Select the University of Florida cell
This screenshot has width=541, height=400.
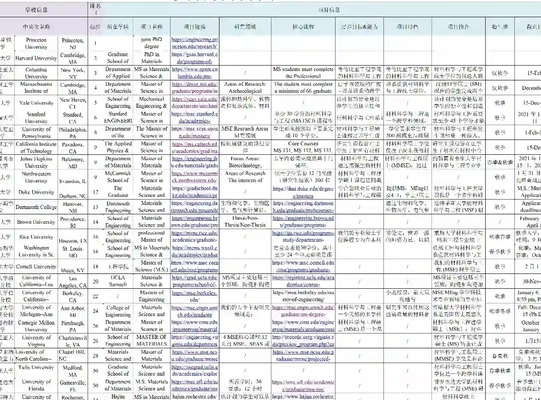[36, 385]
